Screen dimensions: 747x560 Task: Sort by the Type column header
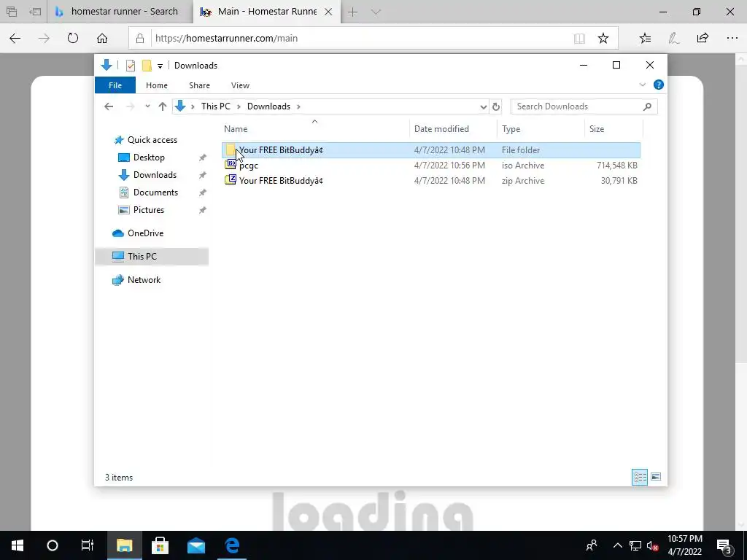coord(541,128)
